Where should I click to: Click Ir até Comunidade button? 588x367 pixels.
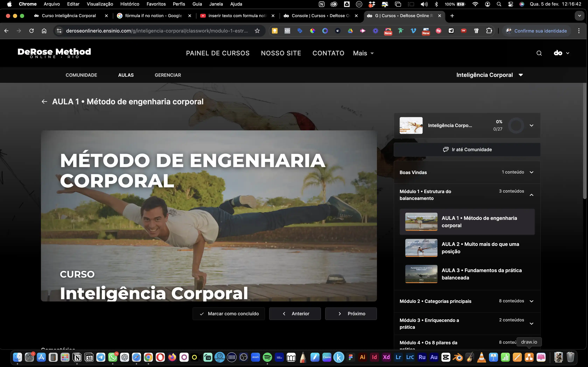tap(467, 150)
